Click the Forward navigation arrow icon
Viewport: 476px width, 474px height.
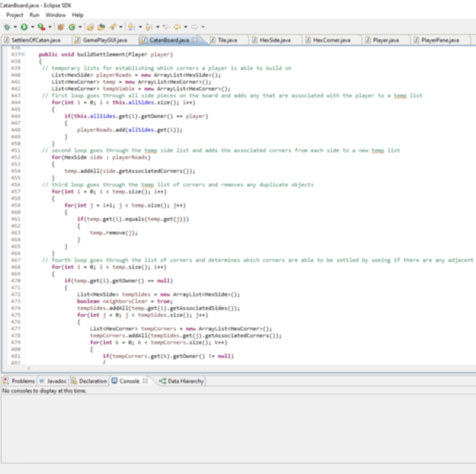(x=195, y=27)
